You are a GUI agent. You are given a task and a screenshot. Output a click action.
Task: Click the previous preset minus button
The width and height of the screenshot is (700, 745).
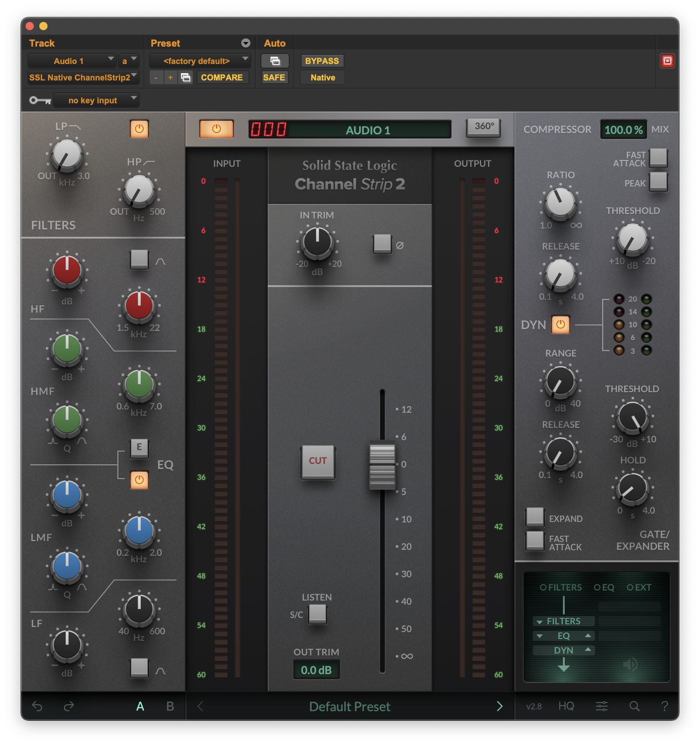[156, 77]
